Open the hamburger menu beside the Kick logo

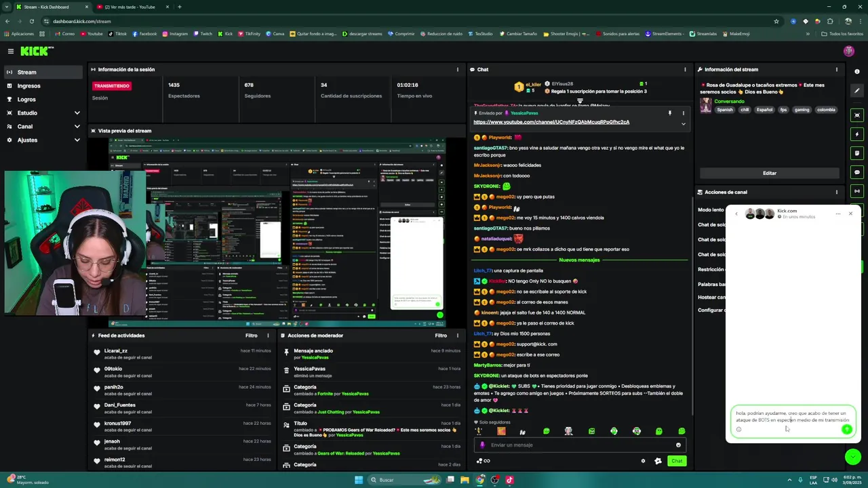(x=11, y=51)
